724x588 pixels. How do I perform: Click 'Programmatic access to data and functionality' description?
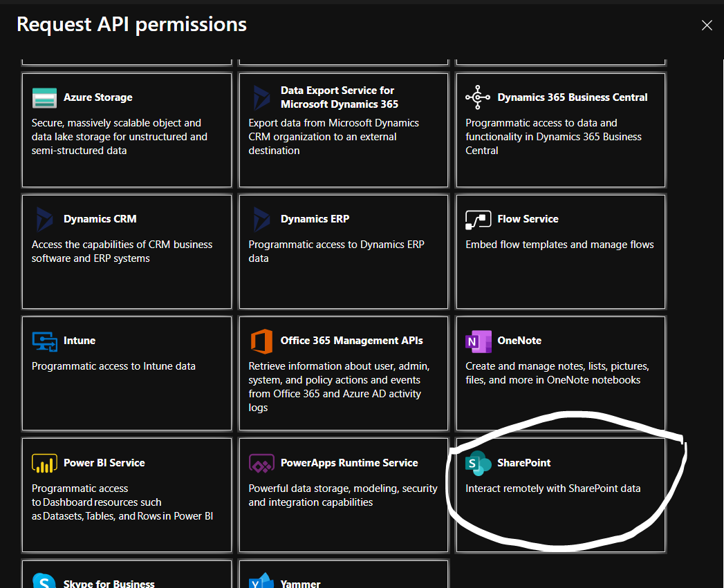(x=553, y=137)
